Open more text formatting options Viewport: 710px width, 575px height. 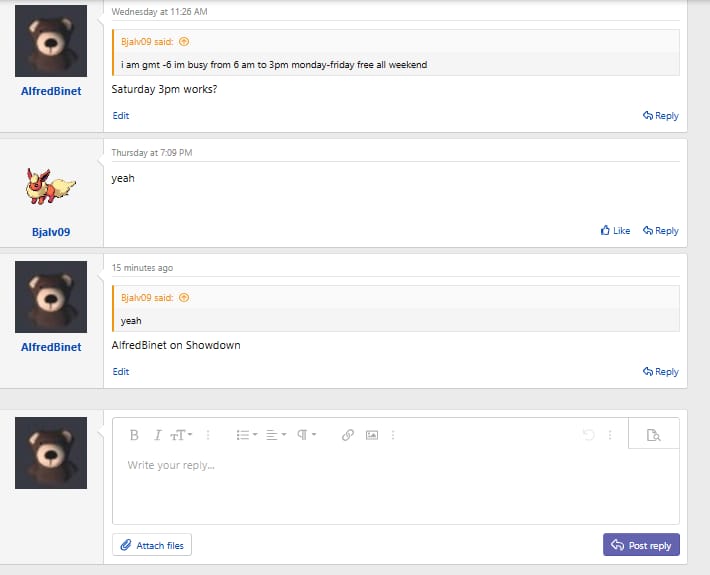point(208,435)
